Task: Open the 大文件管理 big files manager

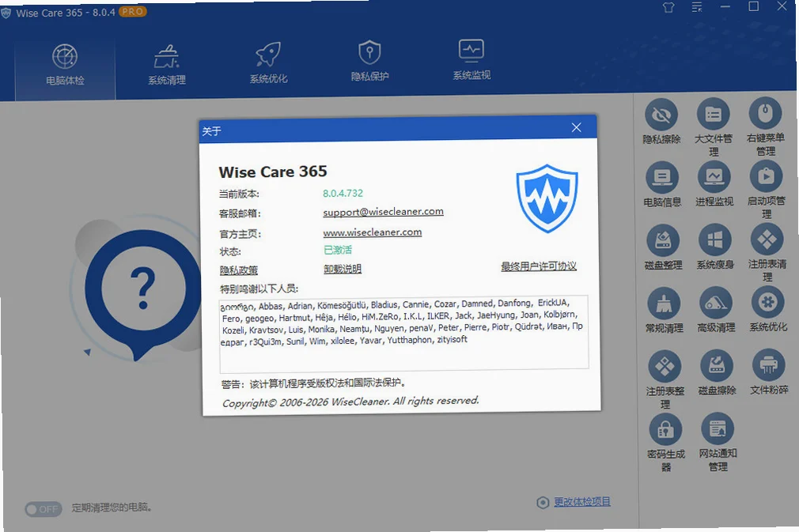Action: 714,127
